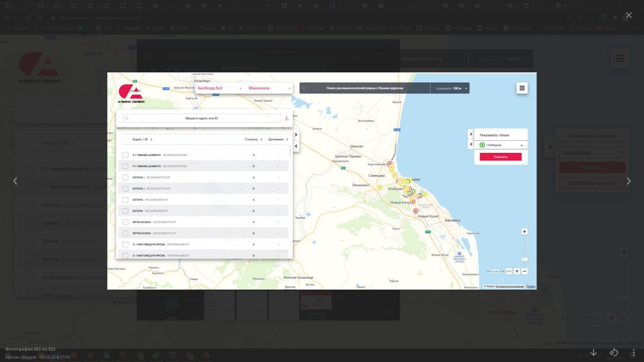The image size is (644, 362).
Task: Open the WhatsApp bookmark in browser bar
Action: click(281, 28)
